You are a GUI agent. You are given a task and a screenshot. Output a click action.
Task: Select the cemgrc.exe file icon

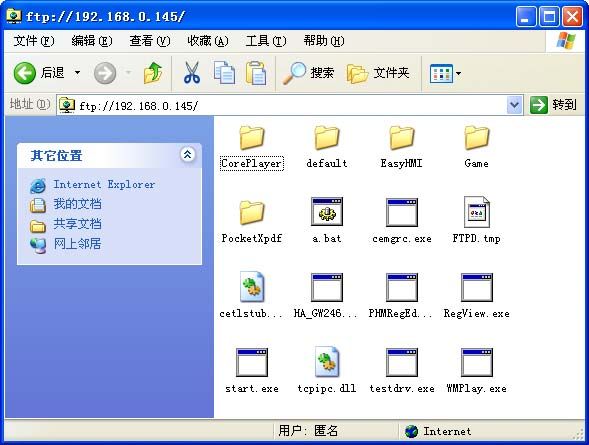(x=402, y=212)
